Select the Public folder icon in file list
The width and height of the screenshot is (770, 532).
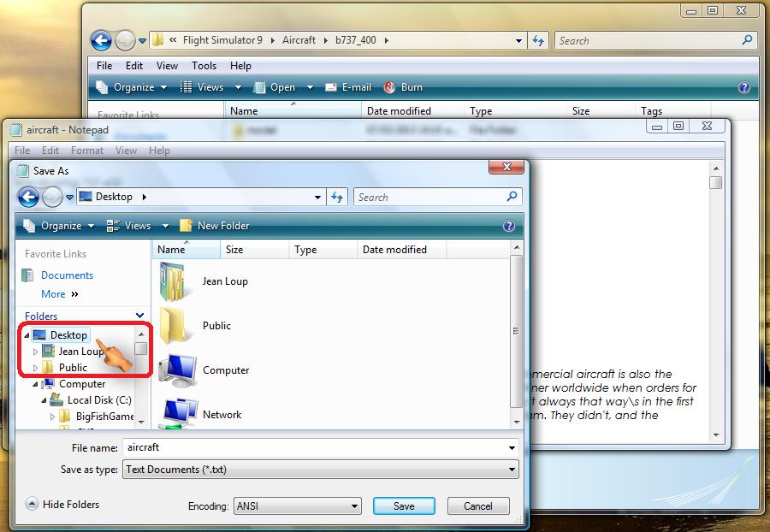[173, 326]
